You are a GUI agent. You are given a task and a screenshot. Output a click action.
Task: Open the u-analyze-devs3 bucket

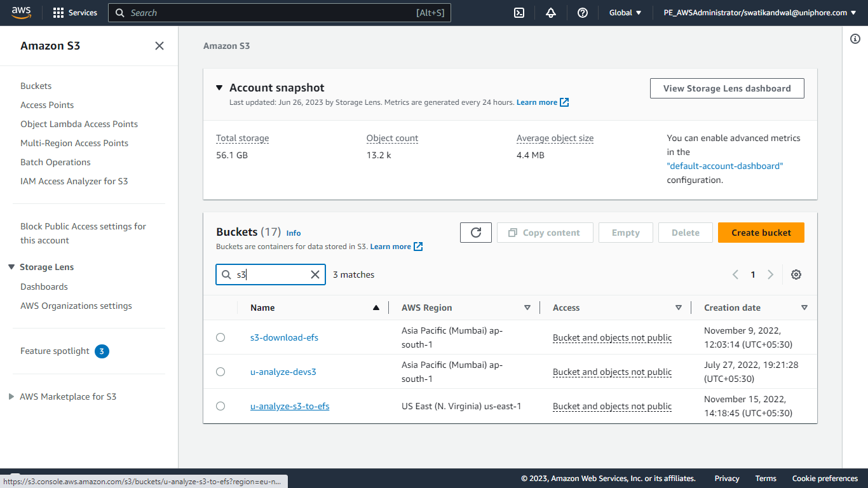pyautogui.click(x=283, y=372)
